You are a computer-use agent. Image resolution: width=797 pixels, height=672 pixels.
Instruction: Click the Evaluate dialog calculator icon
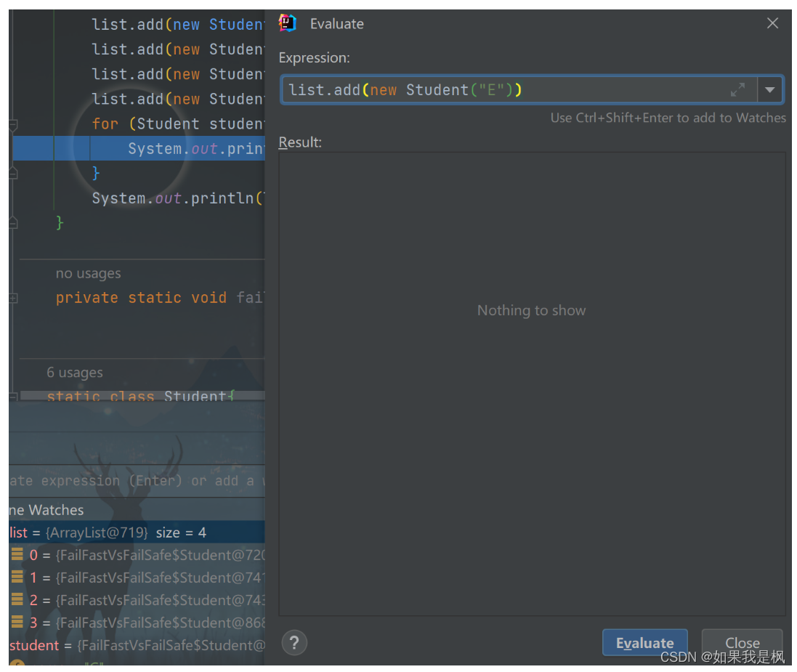click(288, 23)
